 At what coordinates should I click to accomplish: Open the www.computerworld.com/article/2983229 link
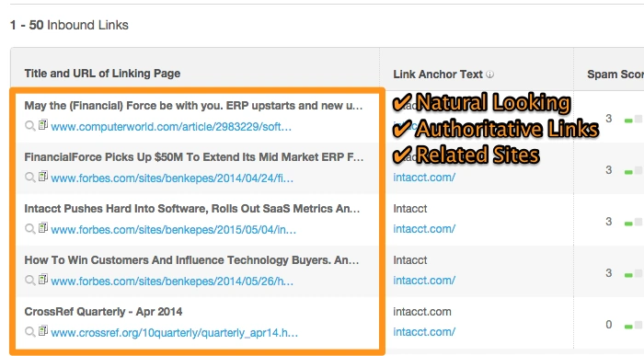(x=171, y=126)
